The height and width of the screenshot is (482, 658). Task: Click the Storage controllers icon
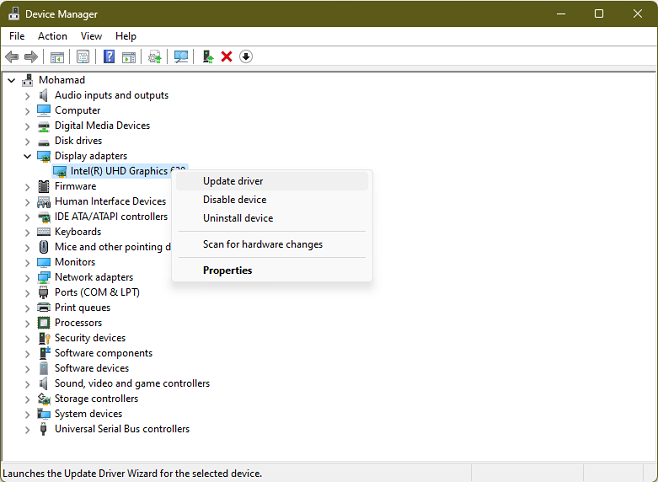[x=44, y=399]
